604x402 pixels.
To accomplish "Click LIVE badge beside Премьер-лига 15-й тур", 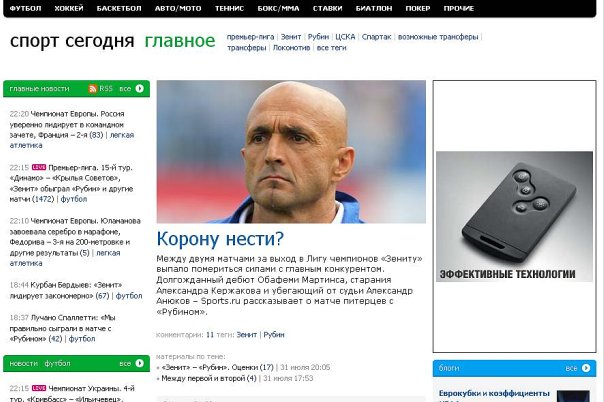I will [39, 167].
